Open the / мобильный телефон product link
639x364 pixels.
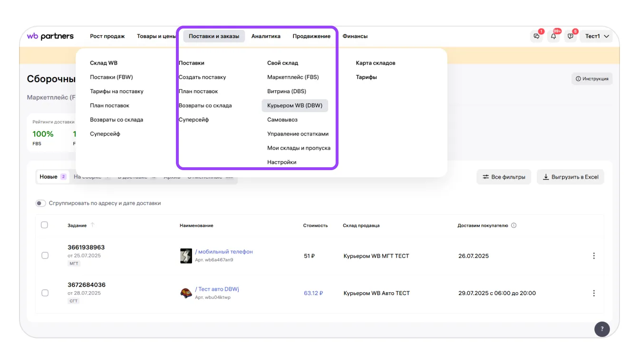pos(224,252)
